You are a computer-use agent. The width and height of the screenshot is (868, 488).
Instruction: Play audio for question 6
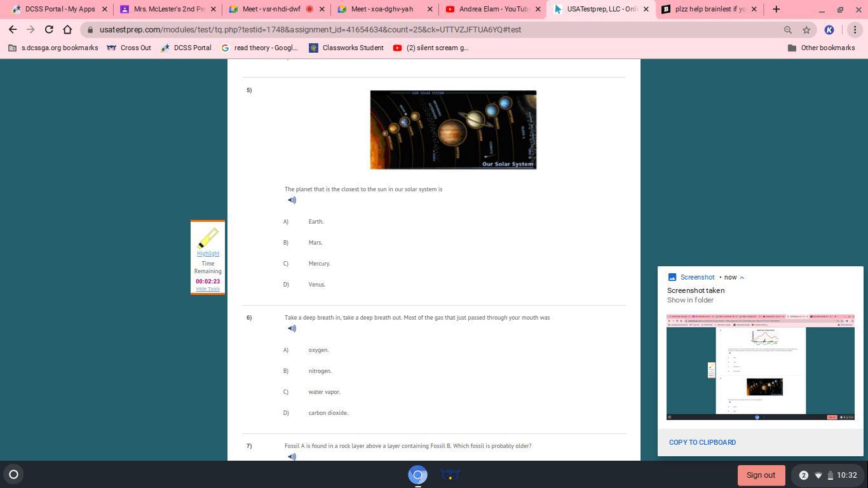click(292, 329)
